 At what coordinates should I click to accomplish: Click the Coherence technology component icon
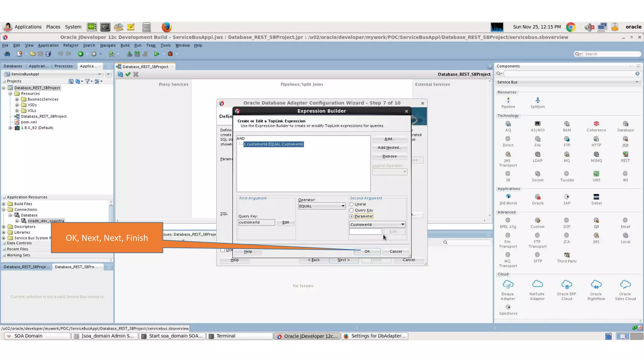pyautogui.click(x=596, y=124)
